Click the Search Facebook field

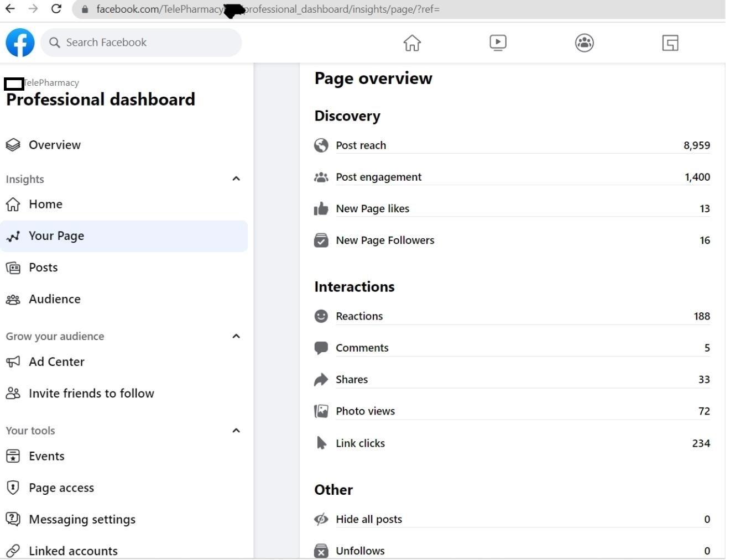(x=142, y=43)
